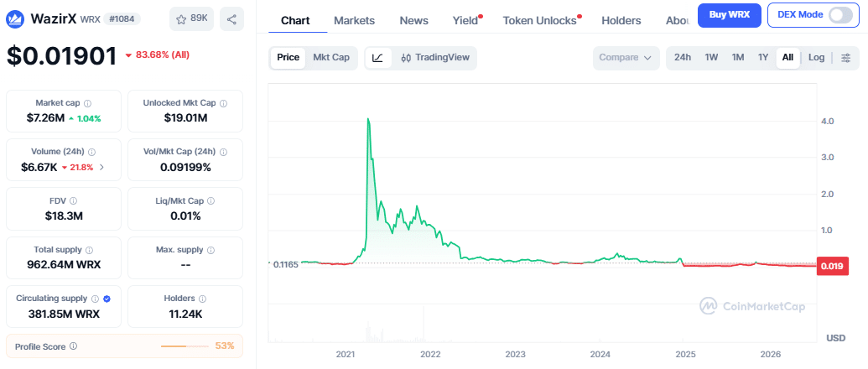Open the Chart tab
The image size is (868, 369).
(295, 20)
